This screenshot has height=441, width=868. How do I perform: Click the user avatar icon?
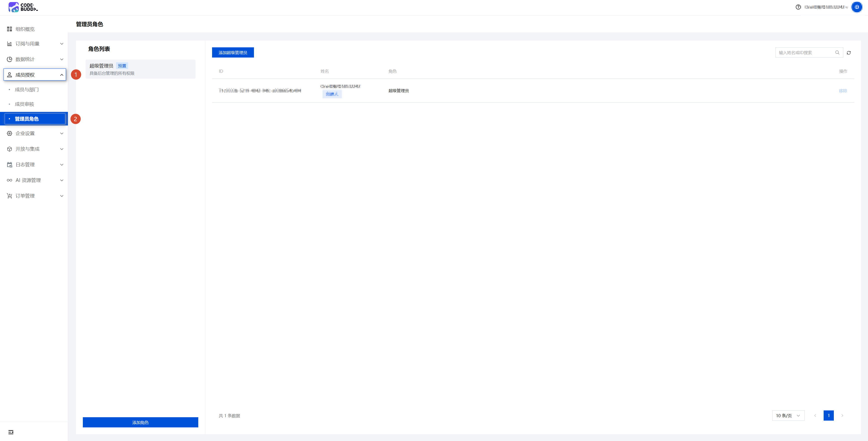[856, 7]
